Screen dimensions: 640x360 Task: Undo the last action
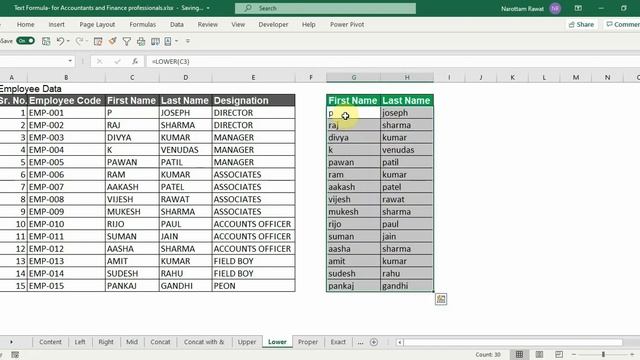pyautogui.click(x=60, y=41)
